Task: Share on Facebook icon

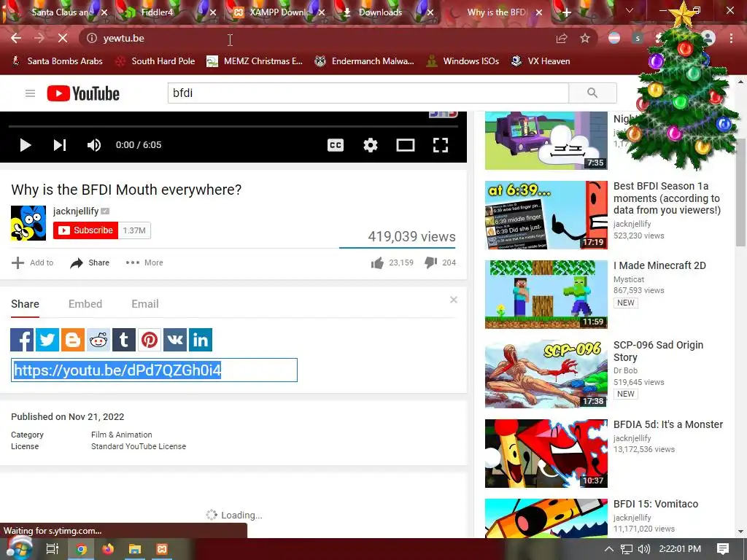Action: (x=22, y=340)
